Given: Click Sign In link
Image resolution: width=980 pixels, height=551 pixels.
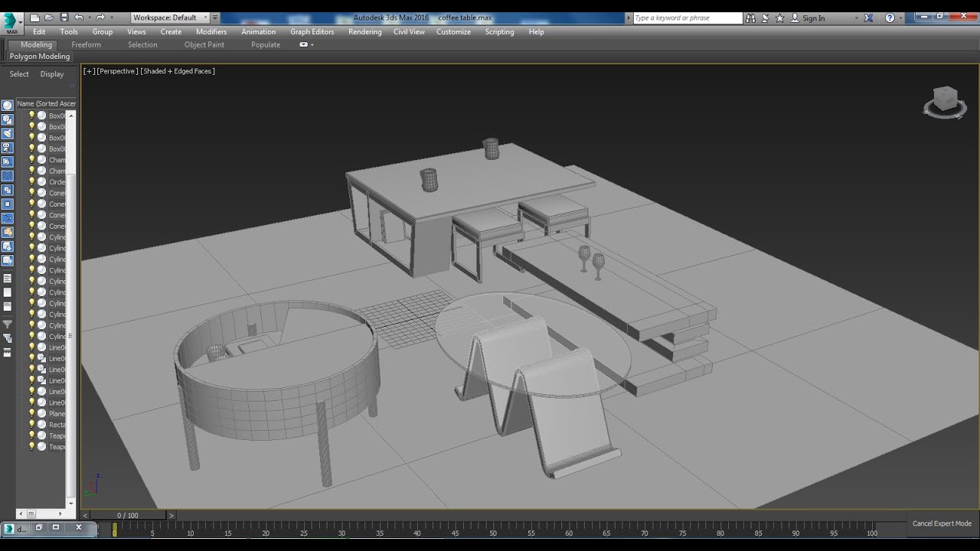Looking at the screenshot, I should coord(814,18).
